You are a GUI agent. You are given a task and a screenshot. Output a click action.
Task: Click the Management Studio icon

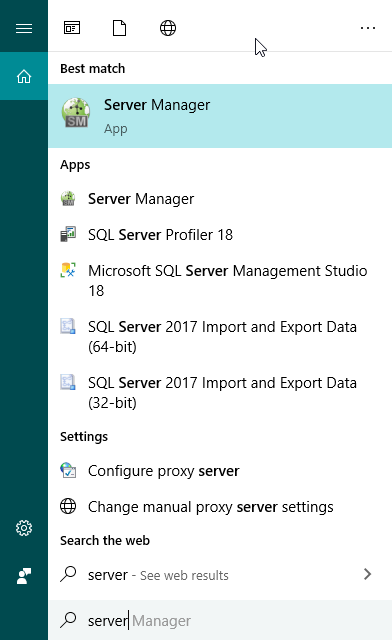coord(68,270)
